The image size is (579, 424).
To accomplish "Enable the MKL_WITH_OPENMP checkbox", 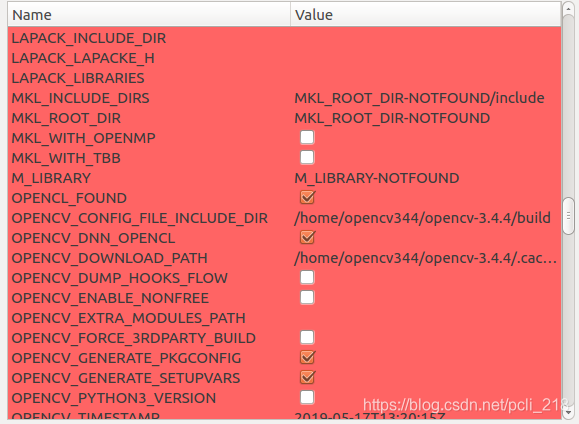I will click(x=307, y=137).
